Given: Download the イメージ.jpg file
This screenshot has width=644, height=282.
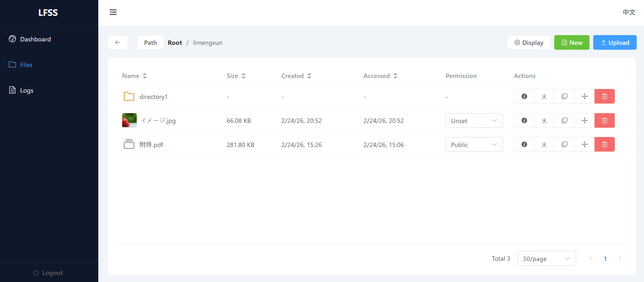Looking at the screenshot, I should [544, 120].
